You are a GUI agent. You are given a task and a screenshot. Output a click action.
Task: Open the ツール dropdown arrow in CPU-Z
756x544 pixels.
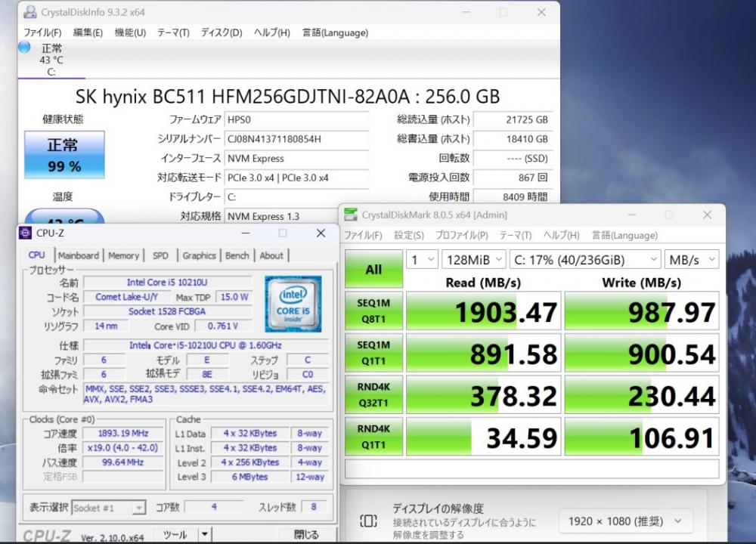coord(205,534)
